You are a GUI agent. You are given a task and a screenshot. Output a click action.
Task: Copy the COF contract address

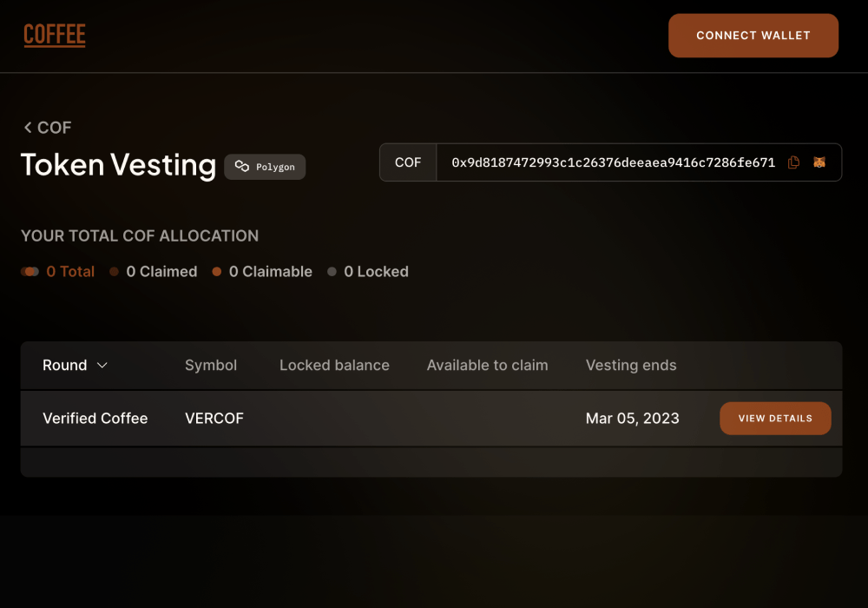click(793, 162)
